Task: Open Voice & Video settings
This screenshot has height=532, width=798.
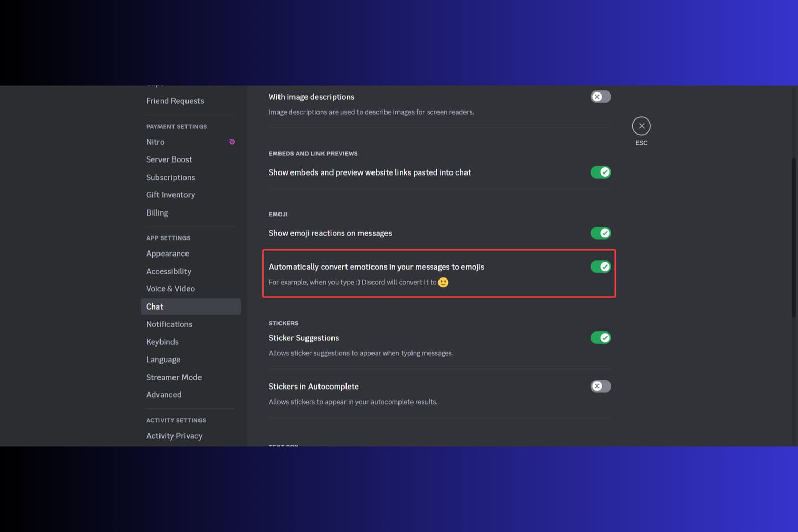Action: (170, 288)
